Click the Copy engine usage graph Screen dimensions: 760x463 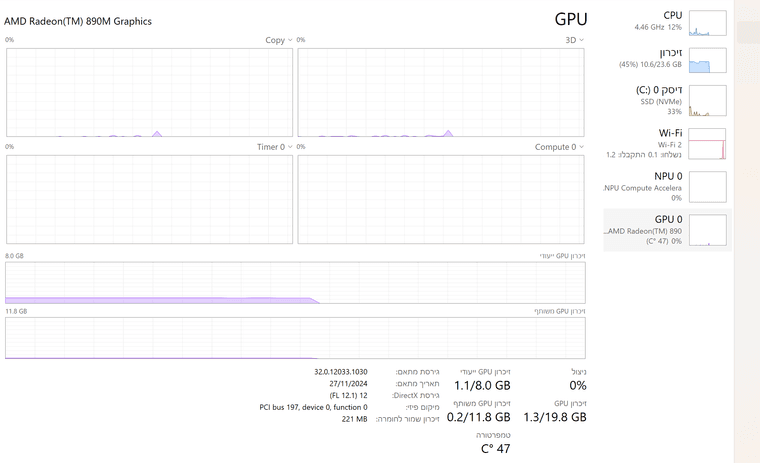[x=149, y=92]
